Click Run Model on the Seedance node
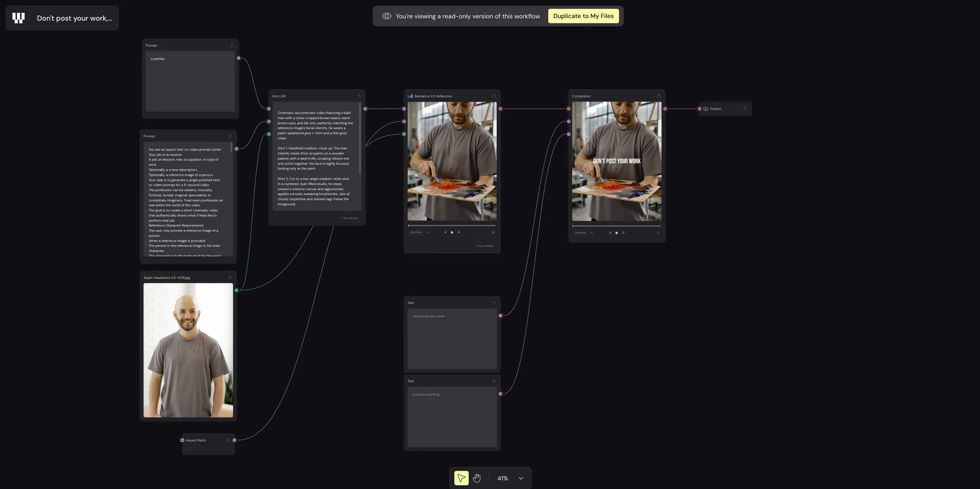This screenshot has width=980, height=489. 484,245
